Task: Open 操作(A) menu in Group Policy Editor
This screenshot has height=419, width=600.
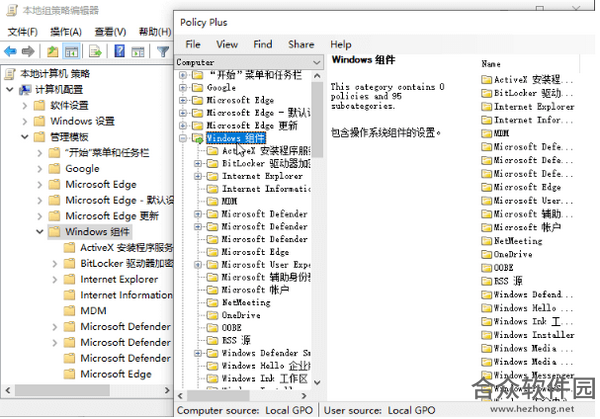Action: [66, 32]
